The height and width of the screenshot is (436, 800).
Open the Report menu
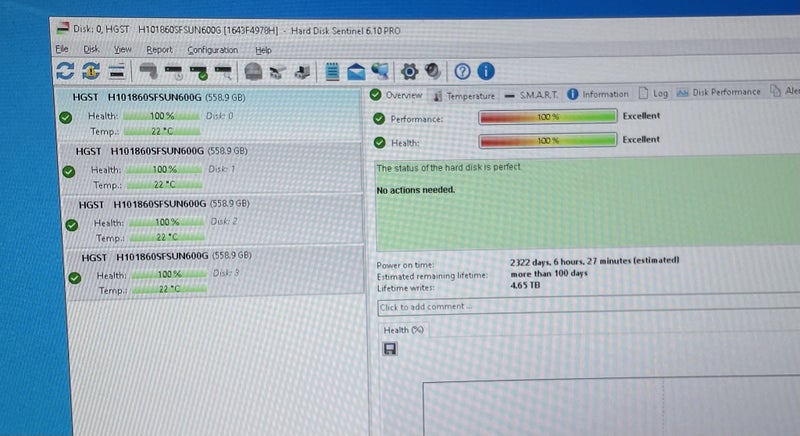159,50
